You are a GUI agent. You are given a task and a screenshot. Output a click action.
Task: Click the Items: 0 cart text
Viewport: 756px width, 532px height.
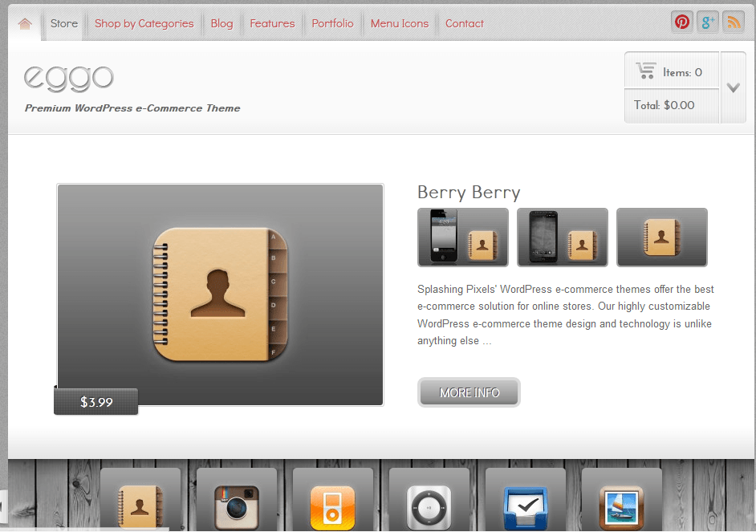pyautogui.click(x=682, y=72)
